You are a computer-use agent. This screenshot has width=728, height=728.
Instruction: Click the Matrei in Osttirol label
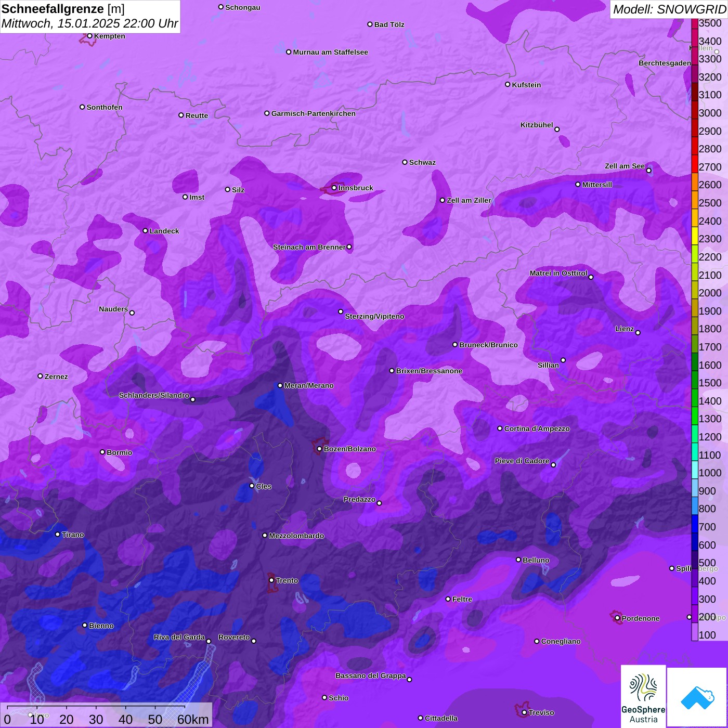click(x=558, y=273)
